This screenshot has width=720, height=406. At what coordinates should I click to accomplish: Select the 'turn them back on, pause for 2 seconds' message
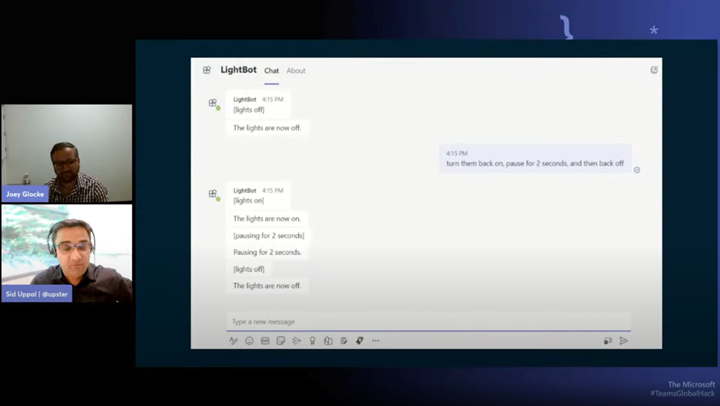point(535,159)
